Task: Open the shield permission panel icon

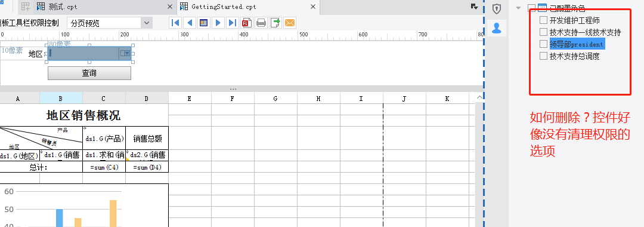Action: tap(497, 8)
